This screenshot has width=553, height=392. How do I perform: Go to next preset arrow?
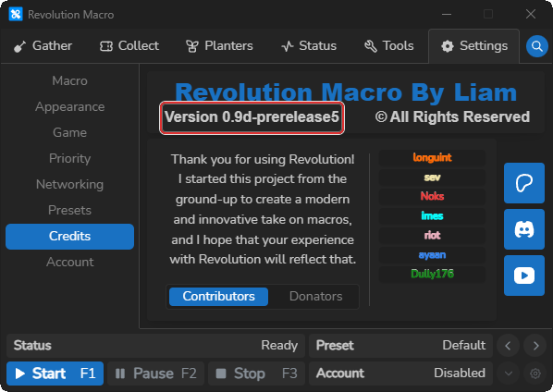coord(535,346)
